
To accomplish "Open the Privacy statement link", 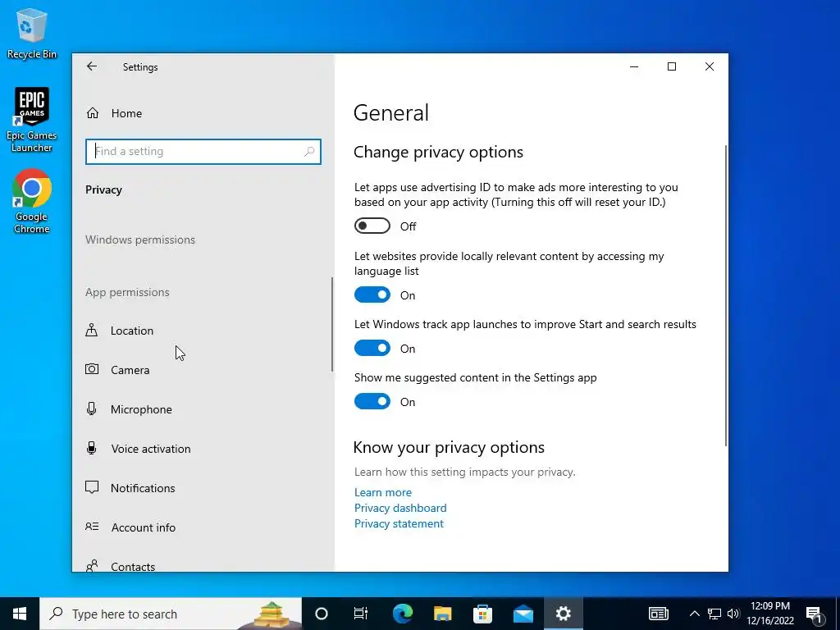I will click(399, 523).
